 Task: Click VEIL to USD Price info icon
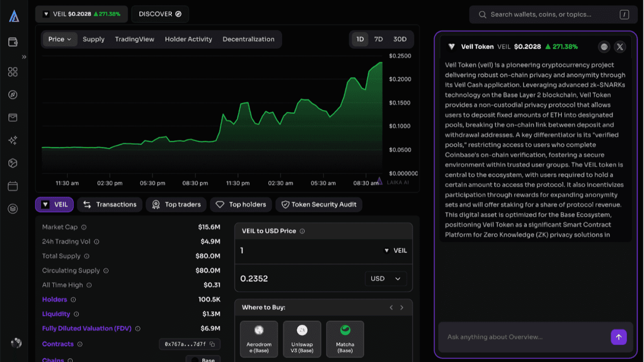[302, 231]
